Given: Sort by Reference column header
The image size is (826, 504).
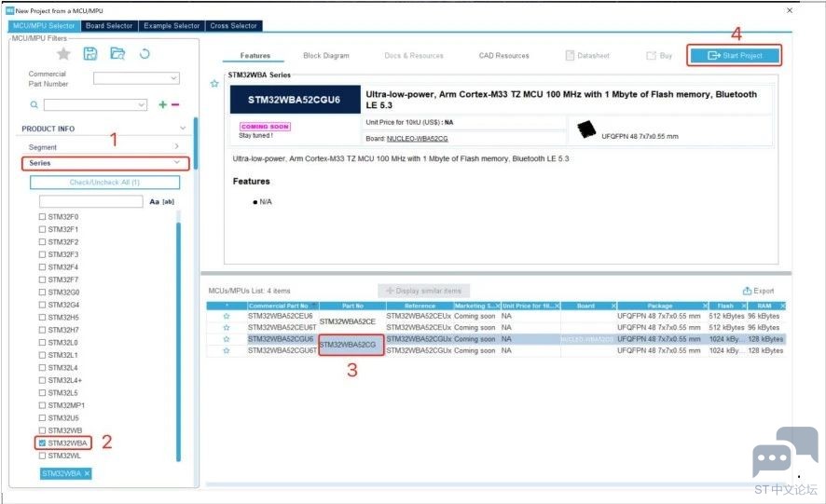Looking at the screenshot, I should pyautogui.click(x=420, y=306).
